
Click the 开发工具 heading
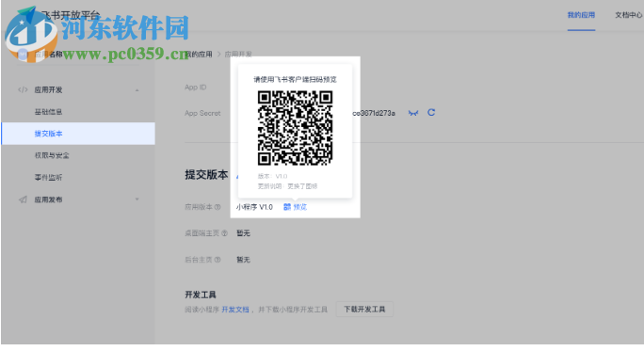[x=201, y=295]
